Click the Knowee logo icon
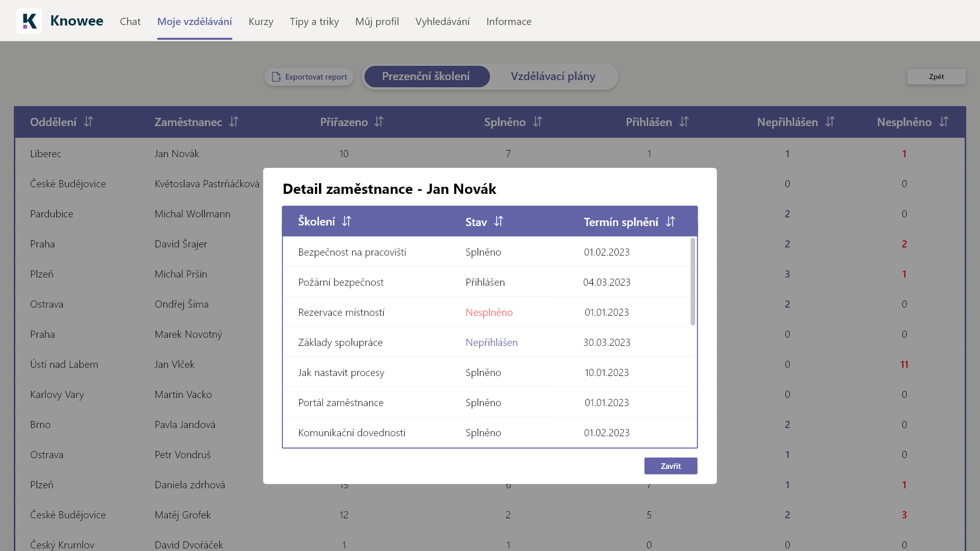The width and height of the screenshot is (980, 551). 29,21
